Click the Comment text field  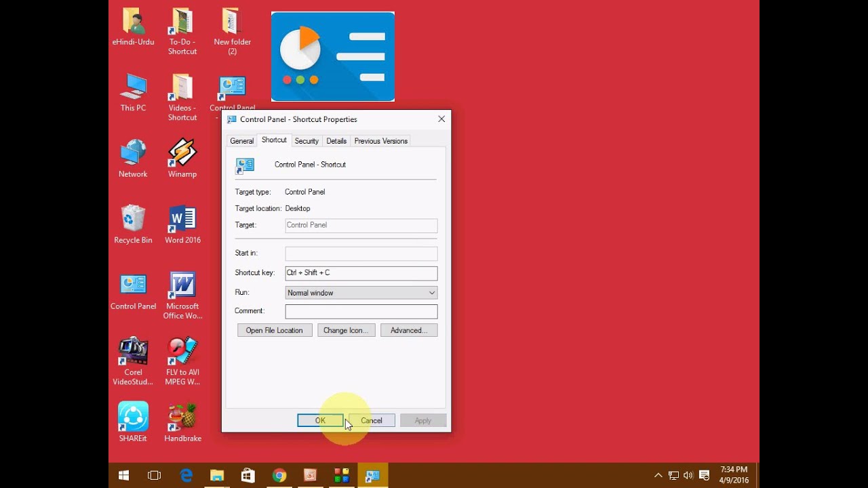tap(361, 312)
